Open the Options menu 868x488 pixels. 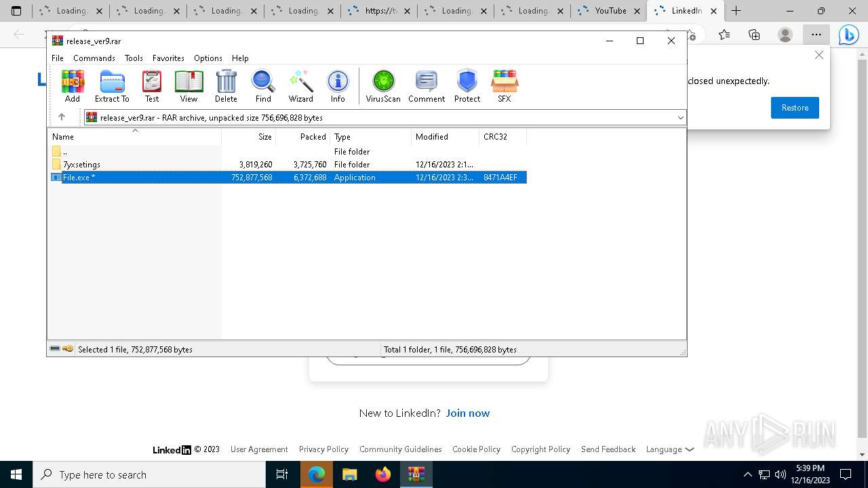[x=208, y=58]
